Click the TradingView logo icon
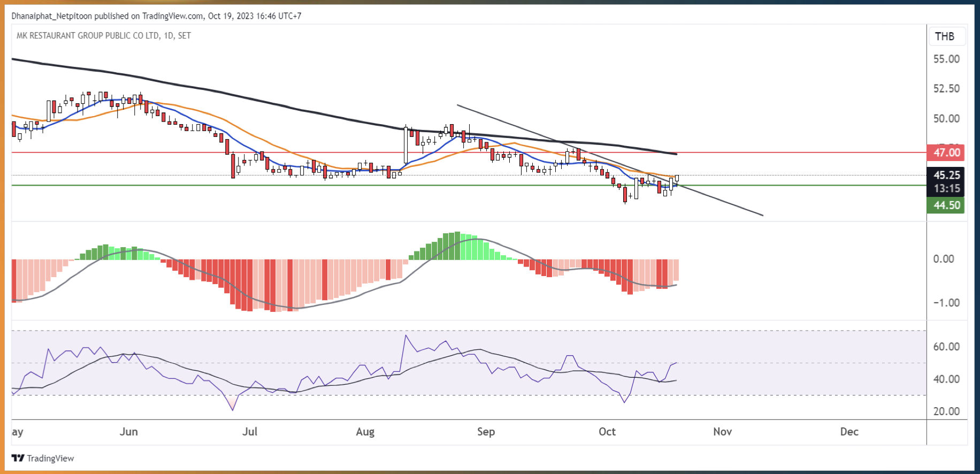The height and width of the screenshot is (474, 980). coord(18,458)
